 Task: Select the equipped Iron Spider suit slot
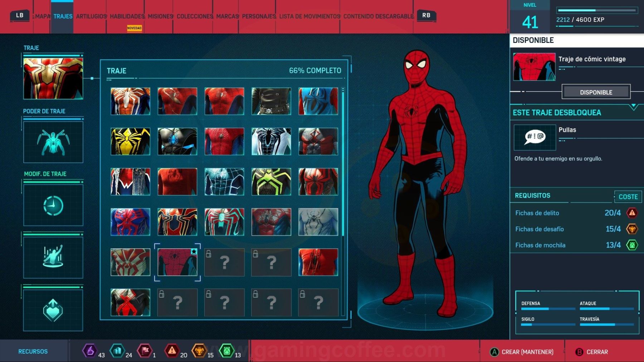53,78
